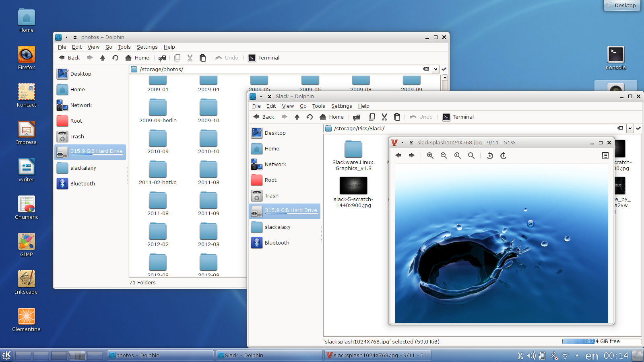Rotate the image counter-clockwise
The height and width of the screenshot is (362, 644).
(489, 156)
